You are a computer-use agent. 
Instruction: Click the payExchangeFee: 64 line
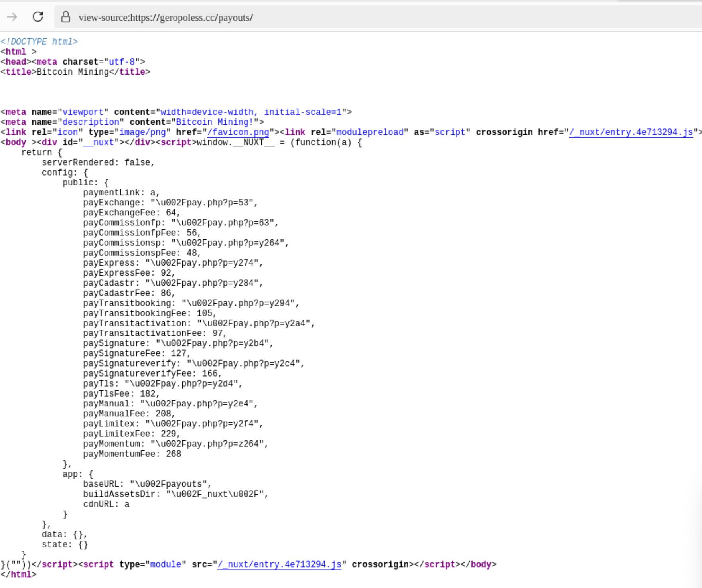[x=132, y=213]
